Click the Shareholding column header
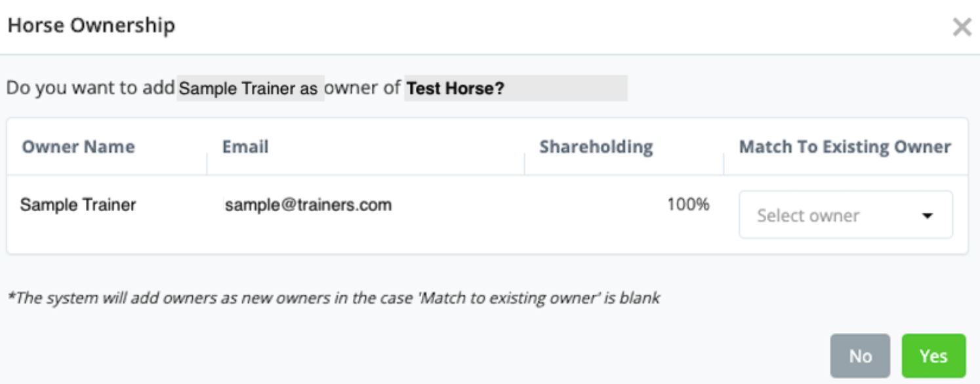 [596, 147]
